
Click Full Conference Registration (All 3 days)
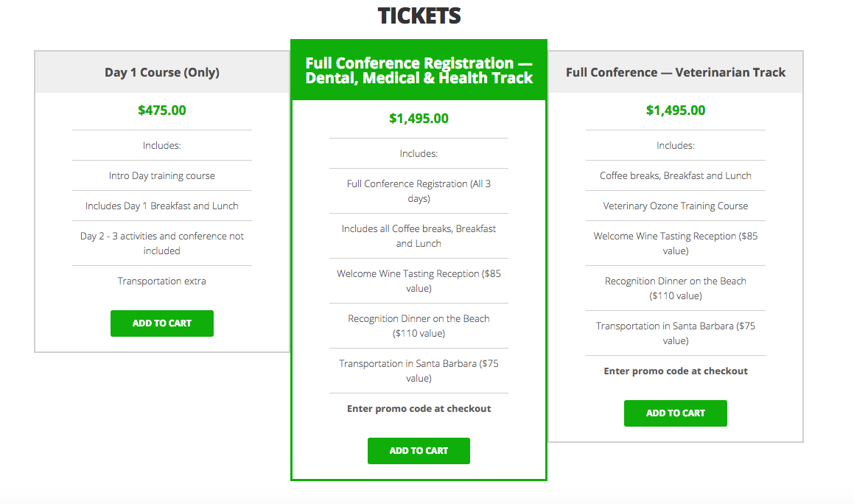coord(419,192)
